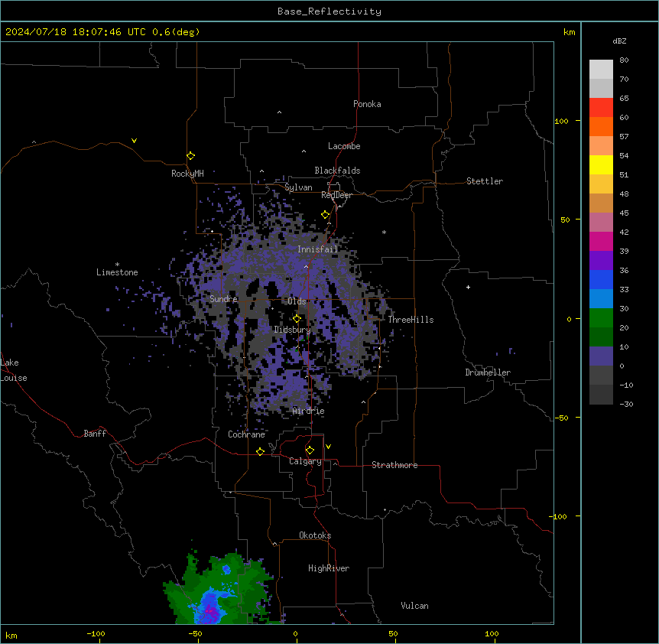The image size is (659, 644).
Task: Click the Limestone label
Action: [x=117, y=272]
